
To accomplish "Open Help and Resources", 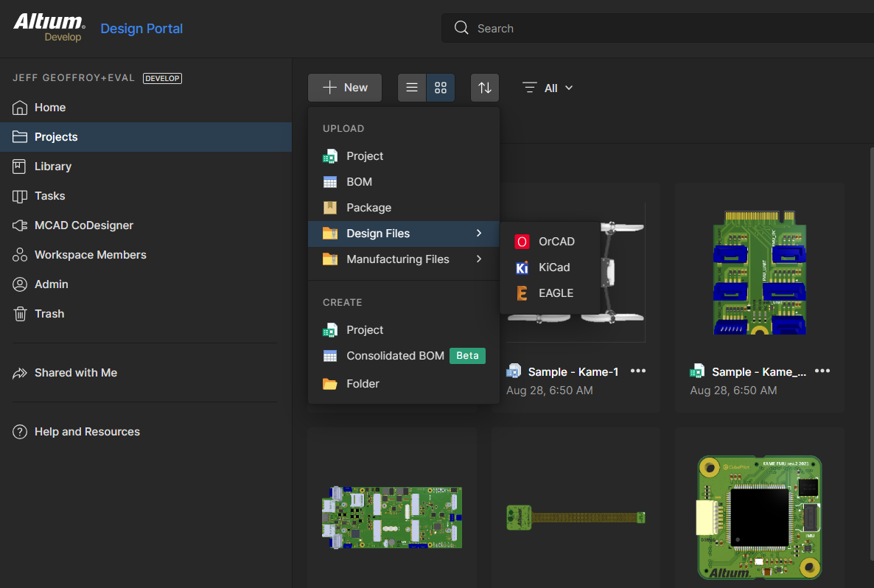I will (x=87, y=432).
